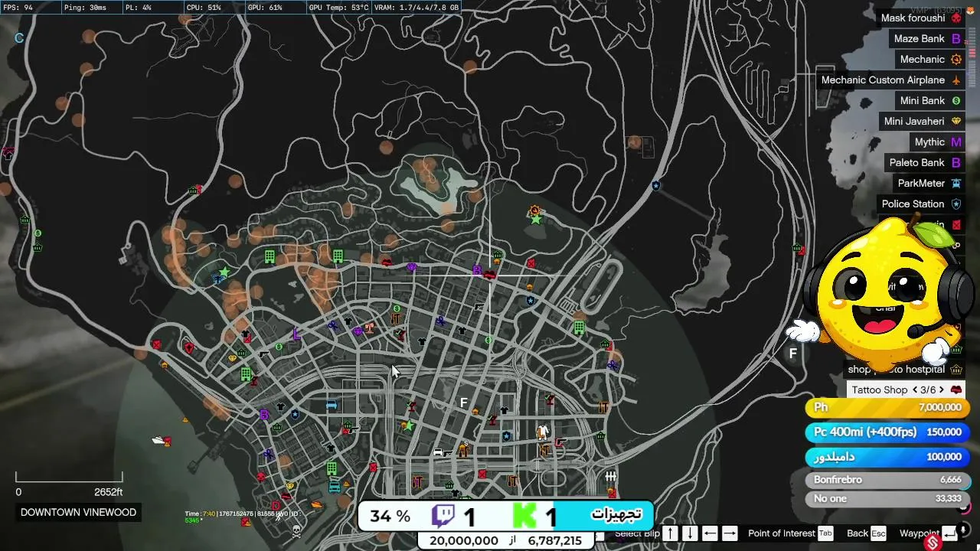Click the police shield blip on the northeast highway
This screenshot has height=551, width=980.
pyautogui.click(x=656, y=185)
